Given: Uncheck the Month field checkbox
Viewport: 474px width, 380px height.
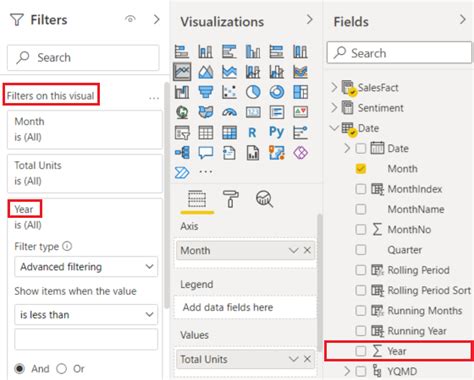Looking at the screenshot, I should [x=360, y=169].
